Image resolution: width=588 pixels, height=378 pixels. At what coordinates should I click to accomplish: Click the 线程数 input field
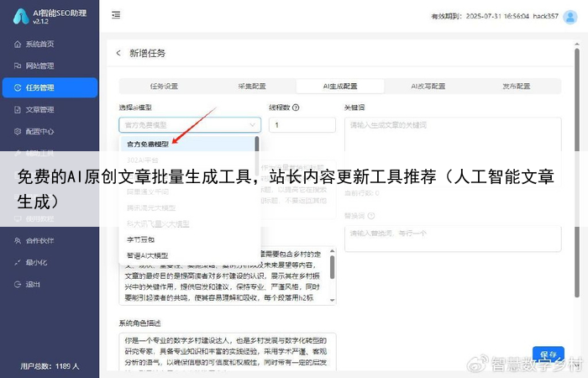tap(302, 125)
